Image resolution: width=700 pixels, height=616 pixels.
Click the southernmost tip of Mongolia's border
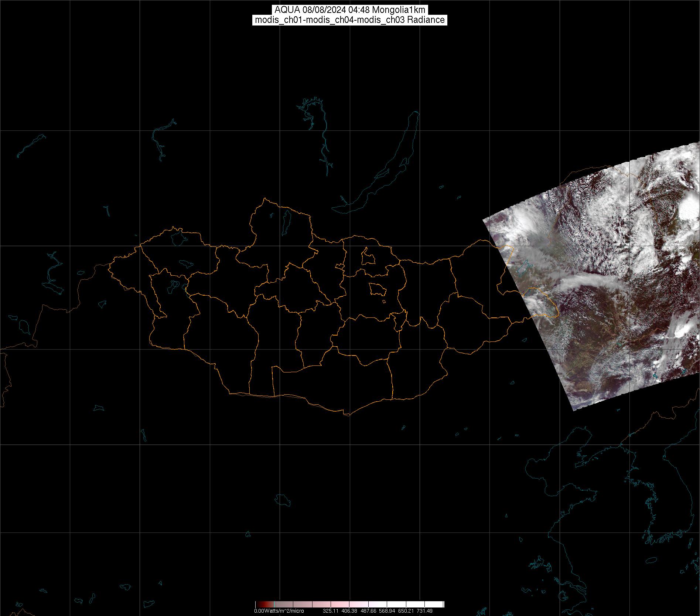tap(346, 415)
